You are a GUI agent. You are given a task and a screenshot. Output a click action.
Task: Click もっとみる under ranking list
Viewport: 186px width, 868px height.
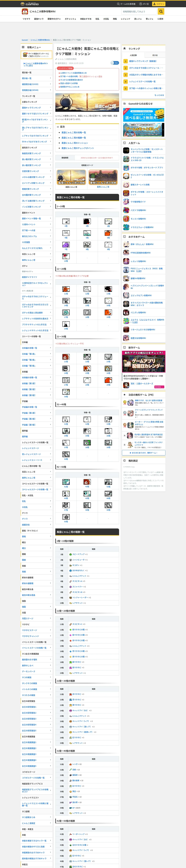(x=159, y=95)
